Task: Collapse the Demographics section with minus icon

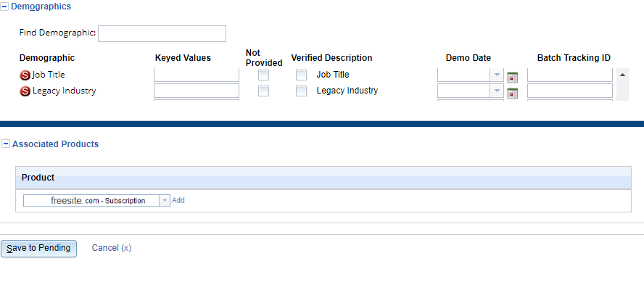Action: 5,7
